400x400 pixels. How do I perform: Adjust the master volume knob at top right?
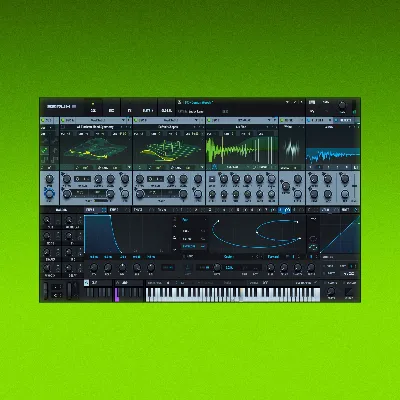pyautogui.click(x=342, y=106)
